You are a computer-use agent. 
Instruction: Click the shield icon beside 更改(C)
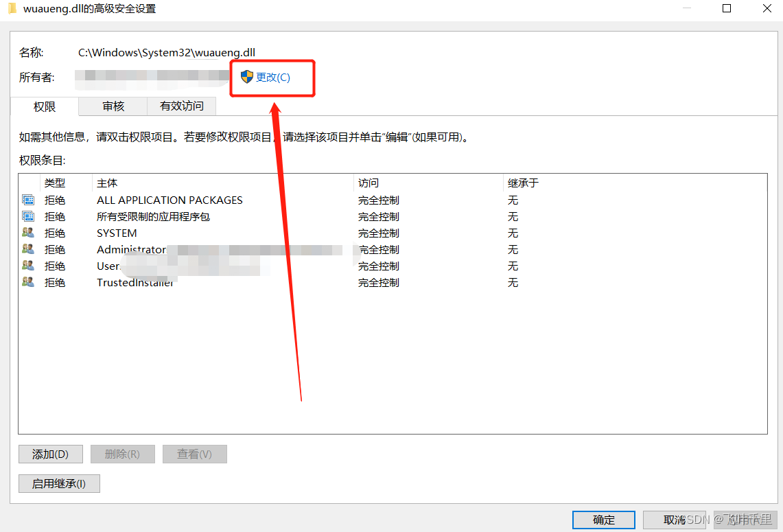click(x=246, y=77)
